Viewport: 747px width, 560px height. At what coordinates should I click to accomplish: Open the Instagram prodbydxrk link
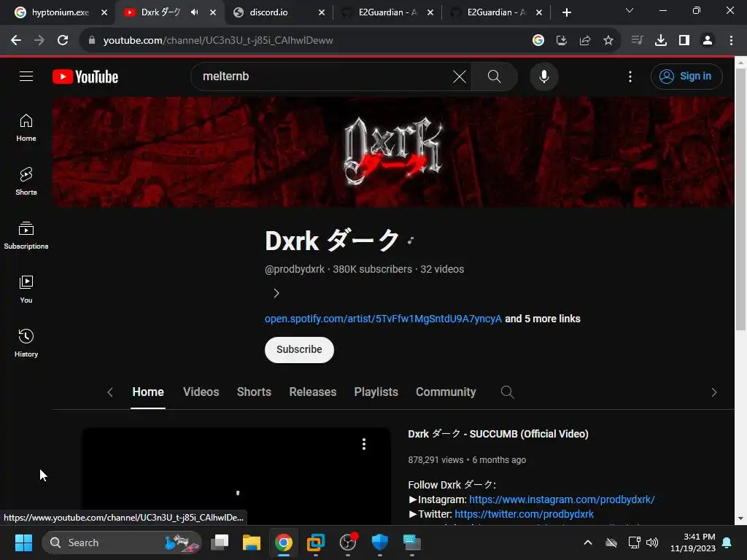562,499
